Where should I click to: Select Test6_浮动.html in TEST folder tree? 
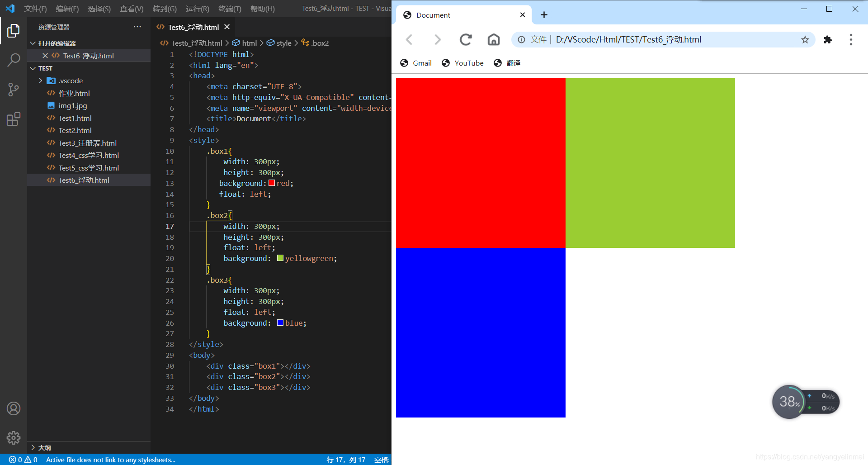(89, 180)
